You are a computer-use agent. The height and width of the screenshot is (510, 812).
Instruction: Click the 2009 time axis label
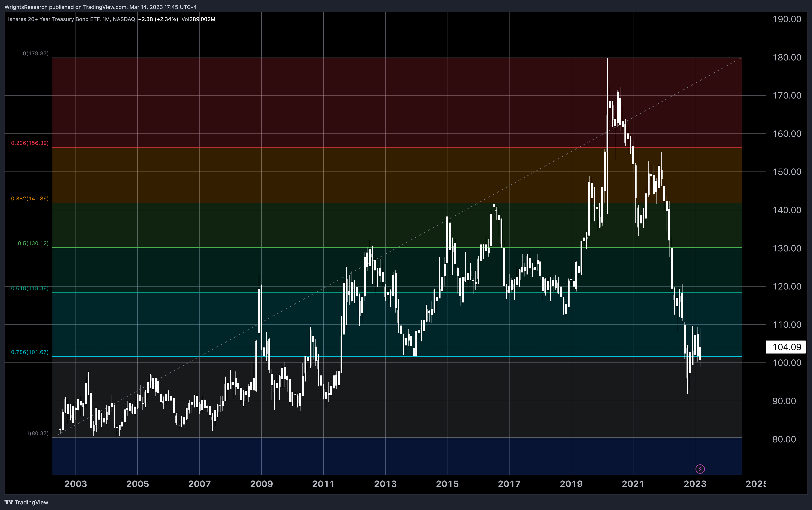pos(261,484)
